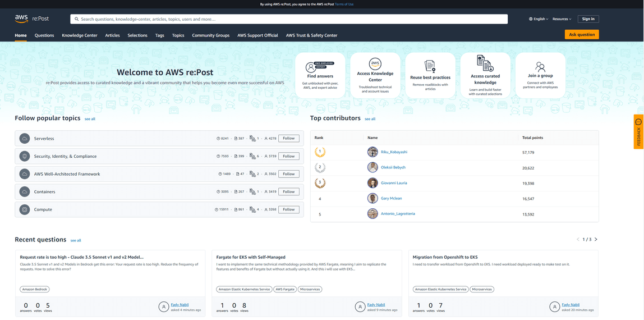The image size is (644, 320).
Task: Open the Community Groups tab
Action: pyautogui.click(x=211, y=35)
